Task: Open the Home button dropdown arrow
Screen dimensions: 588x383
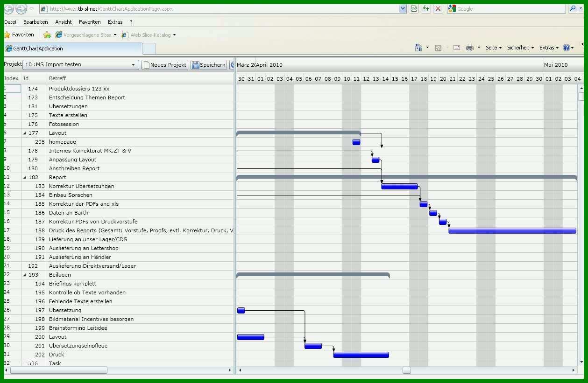Action: [x=427, y=48]
